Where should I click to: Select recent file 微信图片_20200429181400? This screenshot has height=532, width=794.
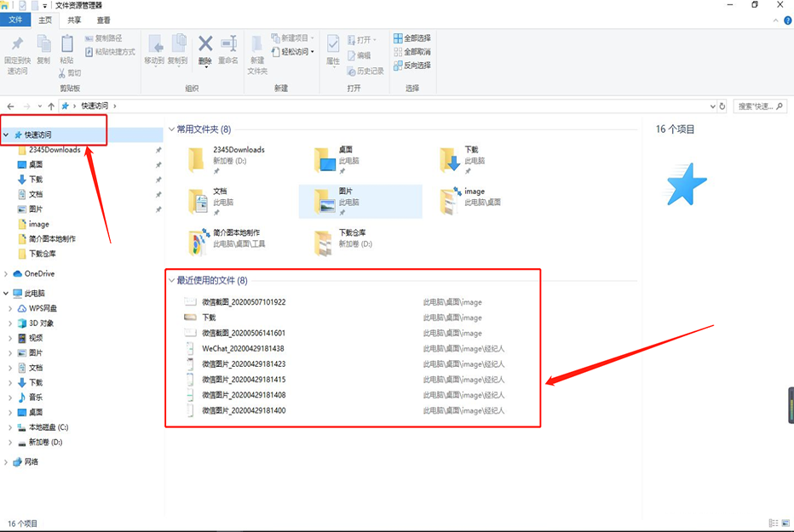(244, 410)
